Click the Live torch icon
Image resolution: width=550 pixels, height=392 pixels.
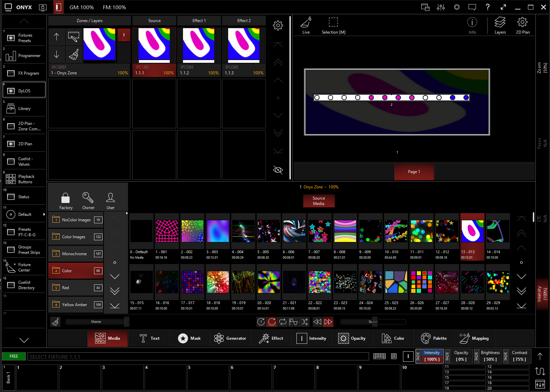306,25
